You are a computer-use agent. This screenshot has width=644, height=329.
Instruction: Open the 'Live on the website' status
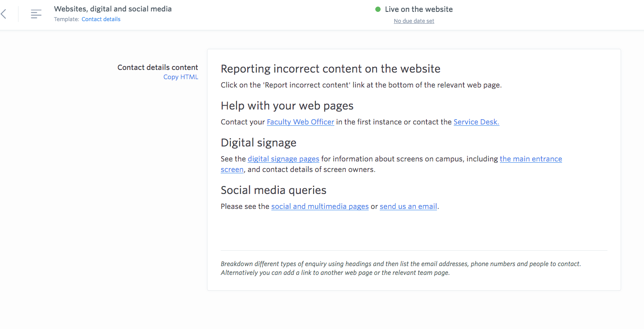pos(418,9)
